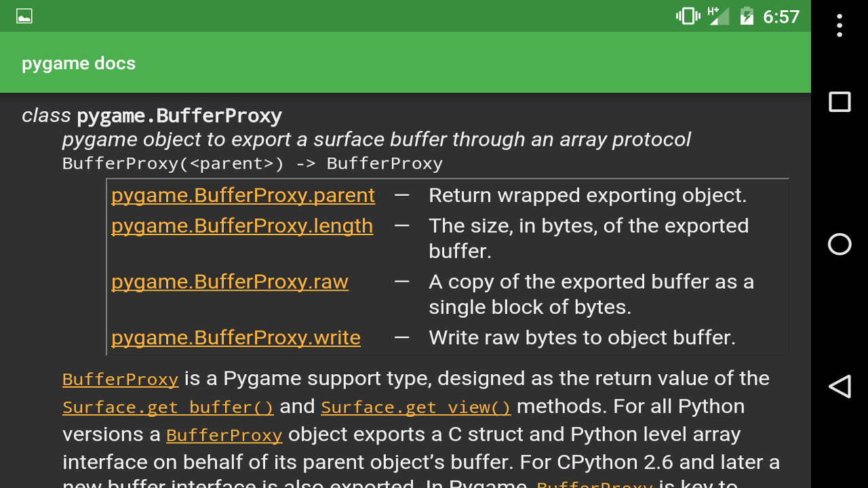
Task: Tap the battery charging status icon
Action: [x=747, y=16]
